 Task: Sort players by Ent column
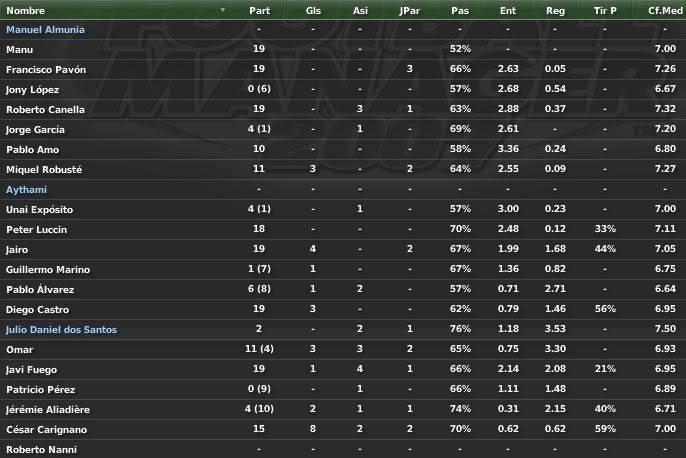pos(508,10)
